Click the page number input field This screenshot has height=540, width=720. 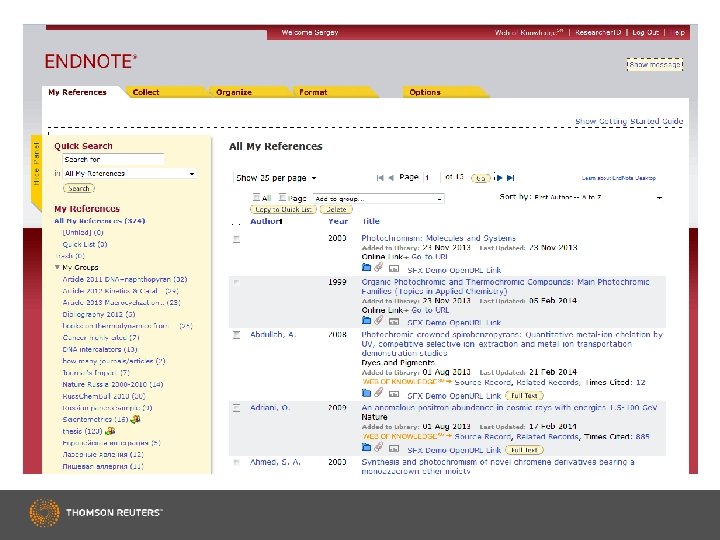click(432, 178)
